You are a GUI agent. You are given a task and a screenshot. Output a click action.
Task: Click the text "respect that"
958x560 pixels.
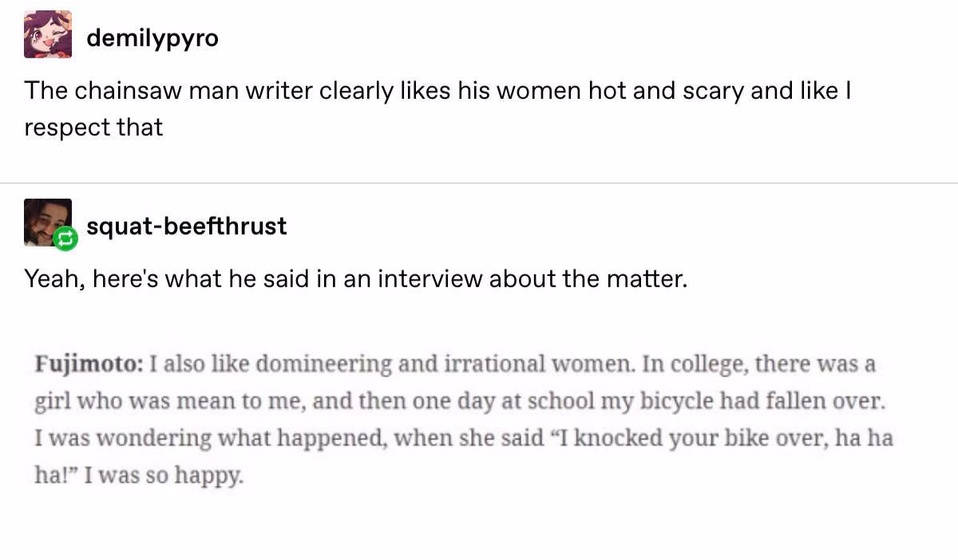93,128
